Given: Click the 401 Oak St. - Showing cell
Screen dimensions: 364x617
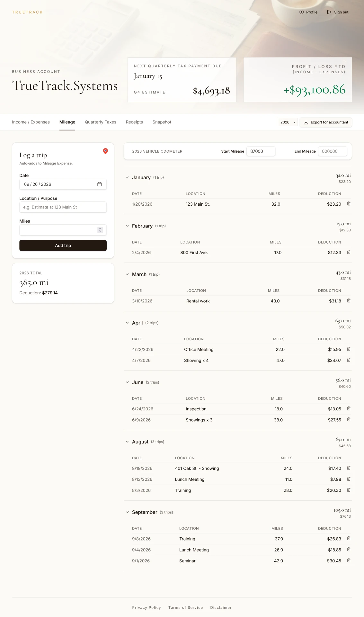Looking at the screenshot, I should 197,468.
